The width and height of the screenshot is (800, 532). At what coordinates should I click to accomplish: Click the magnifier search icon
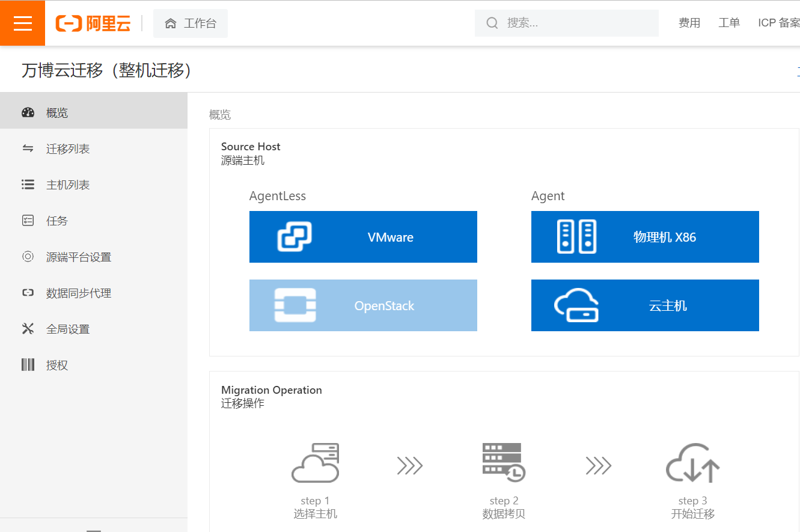pyautogui.click(x=492, y=23)
